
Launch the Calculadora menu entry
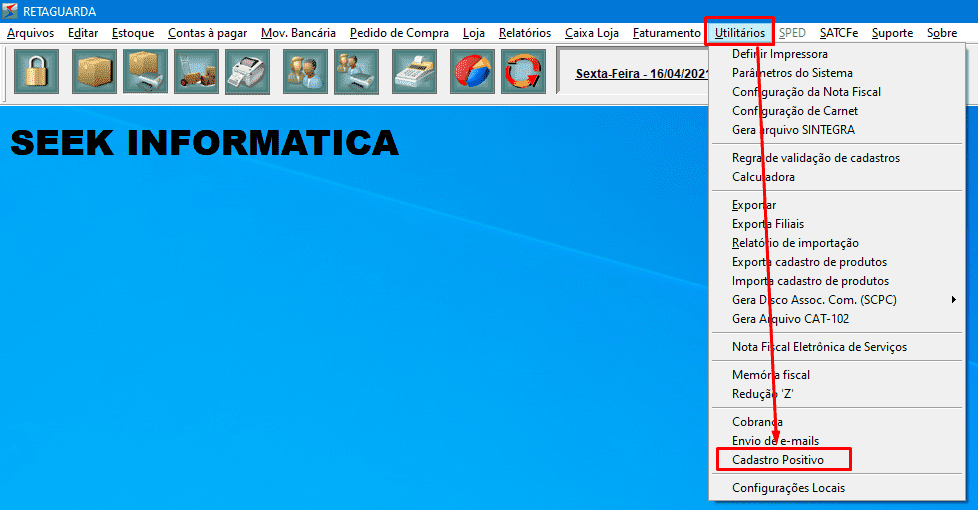pyautogui.click(x=837, y=177)
